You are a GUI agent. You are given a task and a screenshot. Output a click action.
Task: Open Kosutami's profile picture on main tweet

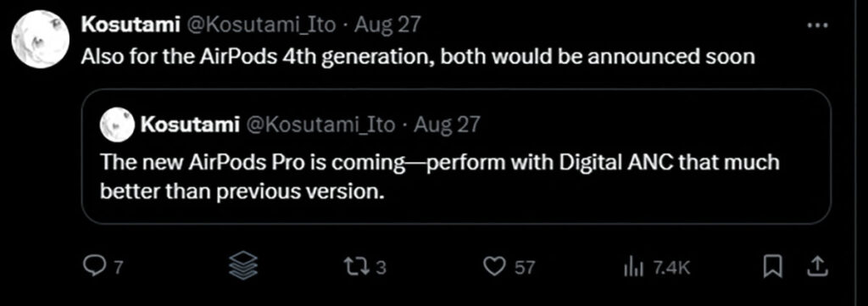click(x=40, y=40)
